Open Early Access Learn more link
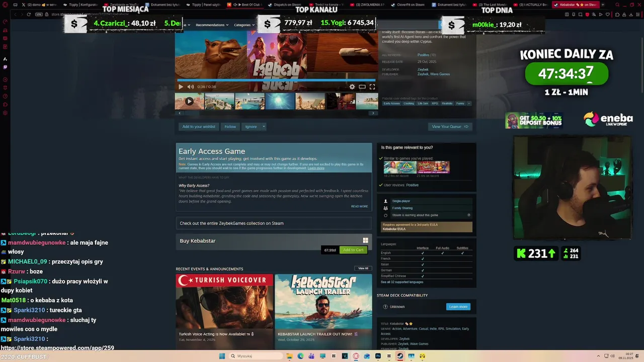Screen dimensions: 644x362 click(x=316, y=168)
